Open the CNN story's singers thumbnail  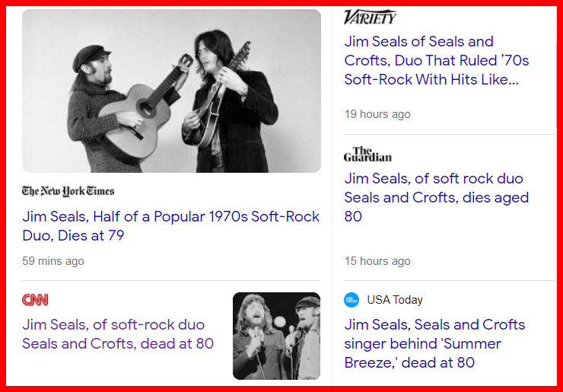point(276,336)
